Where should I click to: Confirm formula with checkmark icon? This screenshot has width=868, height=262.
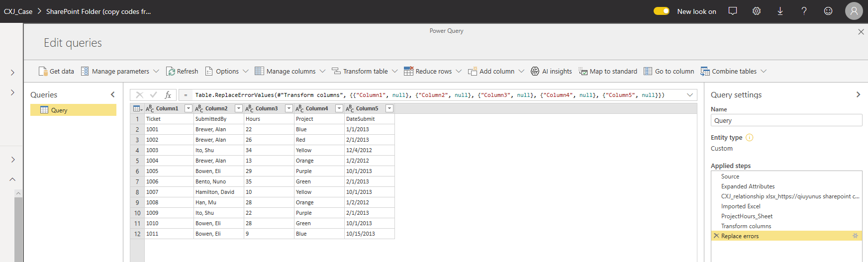click(153, 94)
